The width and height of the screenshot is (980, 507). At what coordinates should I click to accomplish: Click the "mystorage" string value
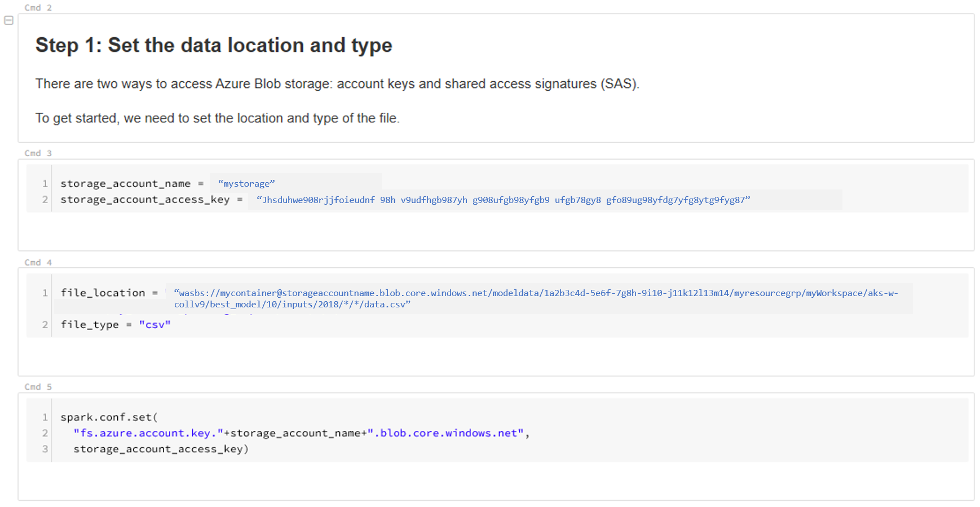click(246, 184)
